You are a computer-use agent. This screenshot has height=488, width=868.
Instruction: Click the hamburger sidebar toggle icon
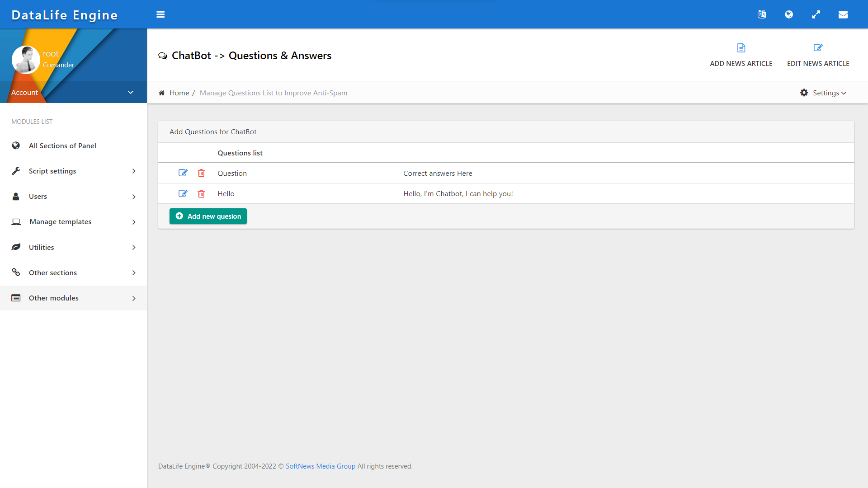pyautogui.click(x=160, y=14)
